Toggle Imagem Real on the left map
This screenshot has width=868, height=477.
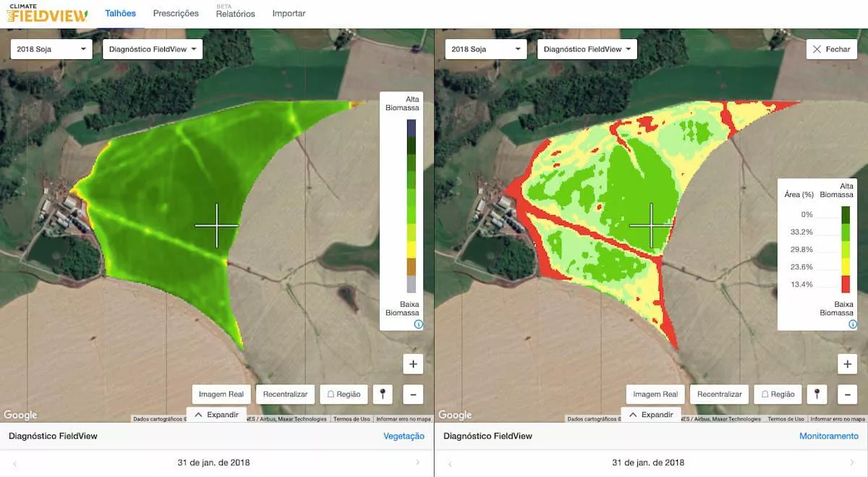click(221, 394)
